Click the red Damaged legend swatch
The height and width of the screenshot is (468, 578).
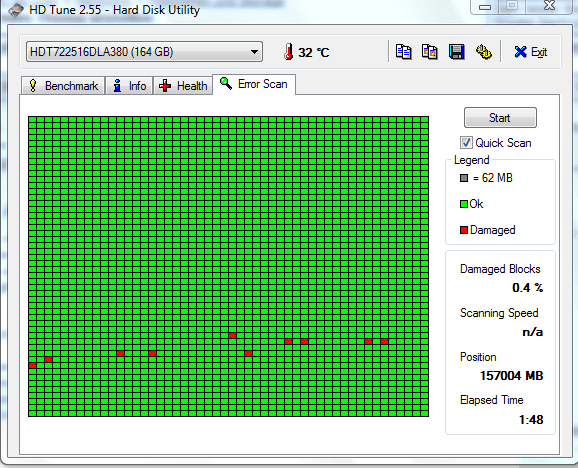point(464,230)
